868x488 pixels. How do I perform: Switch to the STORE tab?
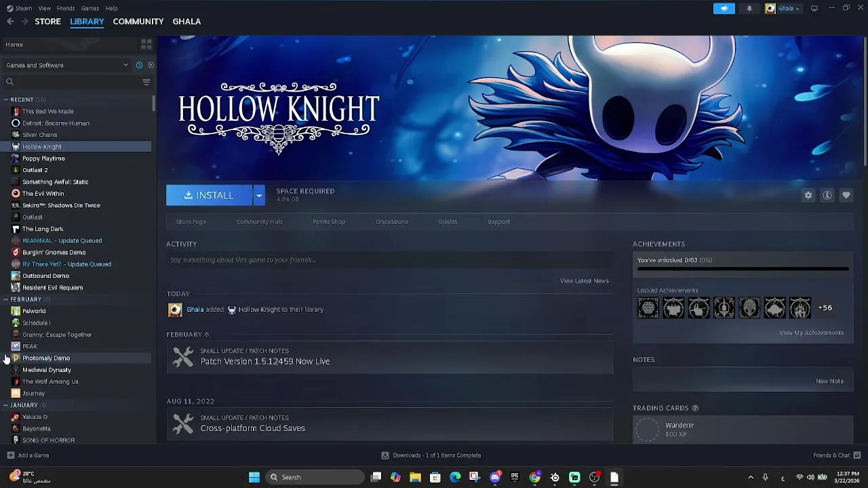[x=48, y=22]
